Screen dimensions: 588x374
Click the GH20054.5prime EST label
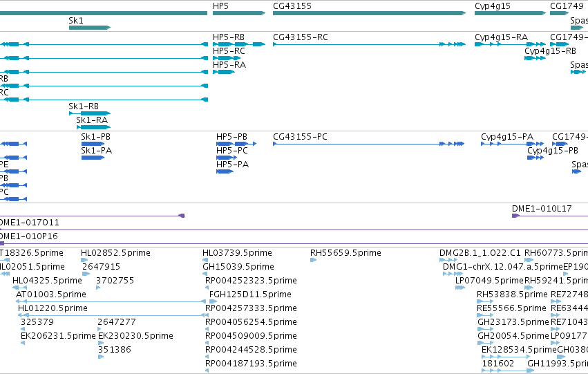point(513,336)
